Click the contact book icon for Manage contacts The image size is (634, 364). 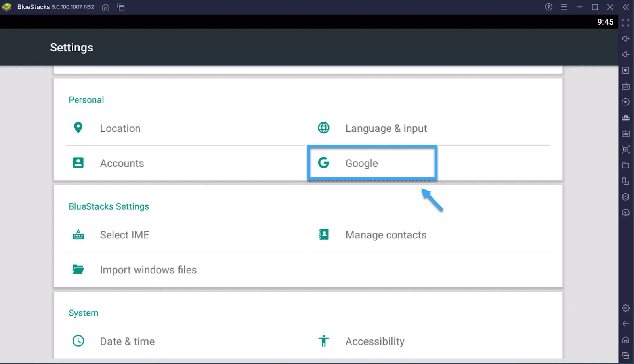pos(324,234)
